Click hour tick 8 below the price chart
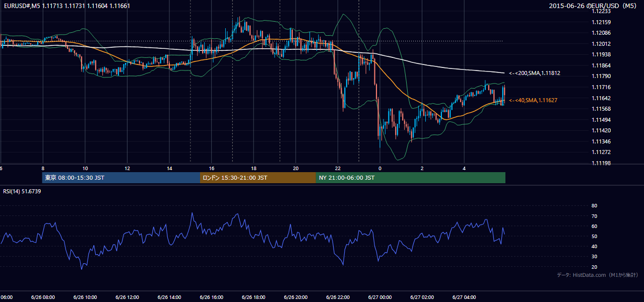Viewport: 644px width, 302px height. pyautogui.click(x=43, y=168)
